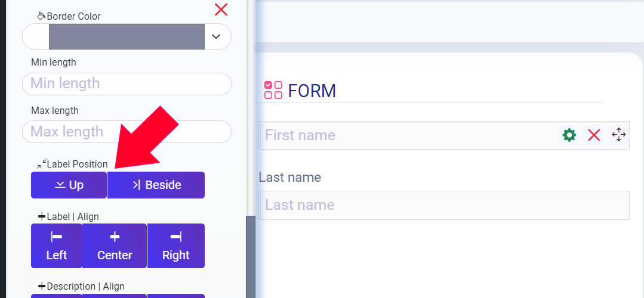Focus the Min length input field

(x=127, y=84)
